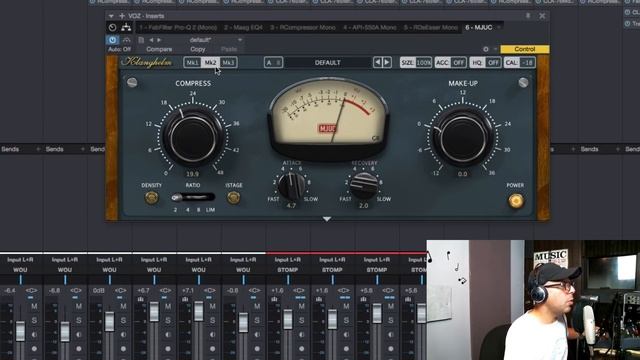Flip the DENSITY toggle switch
The height and width of the screenshot is (360, 640).
pos(152,198)
